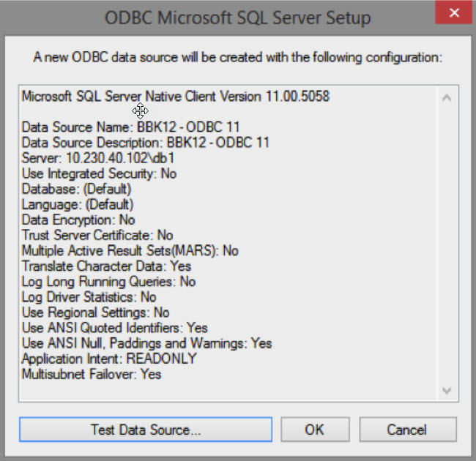Select the "Data Encryption: No" line
Image resolution: width=476 pixels, height=461 pixels.
[x=78, y=220]
